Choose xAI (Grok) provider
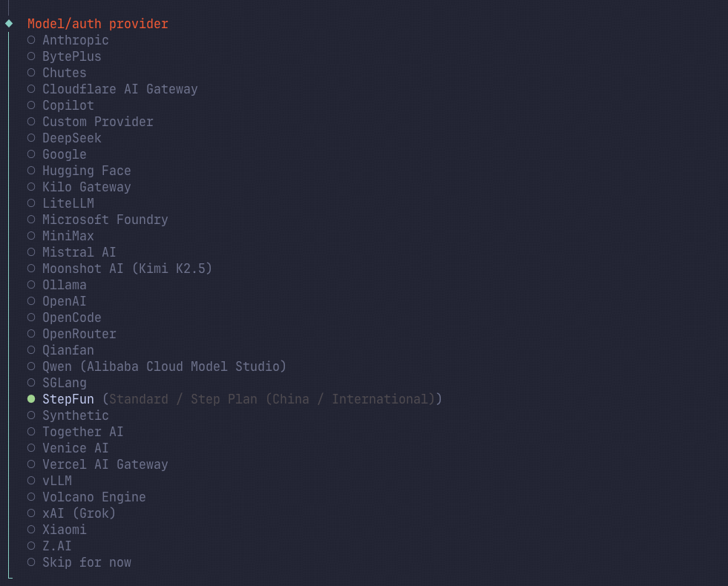The height and width of the screenshot is (586, 728). click(71, 513)
